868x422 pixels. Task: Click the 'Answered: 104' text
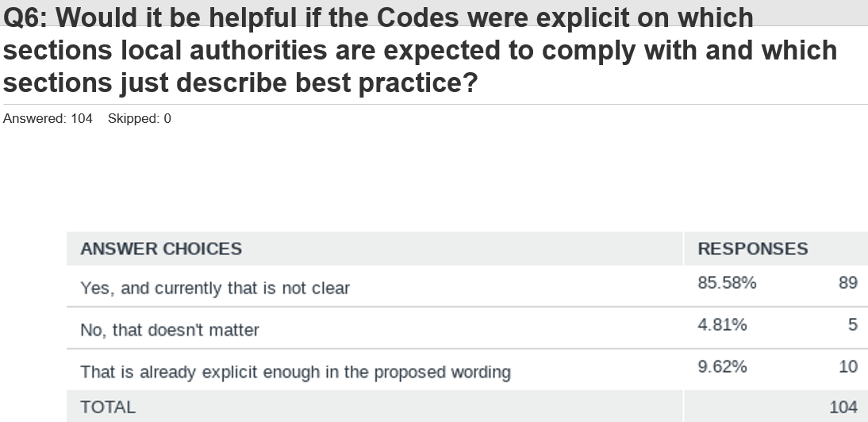[x=48, y=118]
